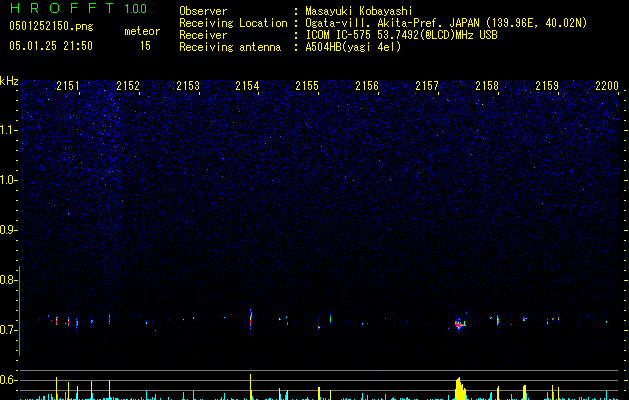Click the filename 0501252150.png

click(x=51, y=26)
